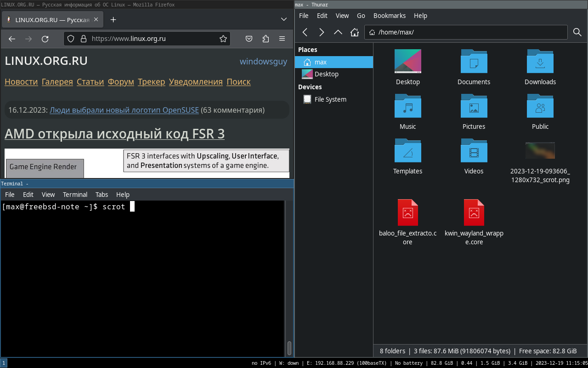Open the Thunar search icon
588x368 pixels.
click(577, 32)
